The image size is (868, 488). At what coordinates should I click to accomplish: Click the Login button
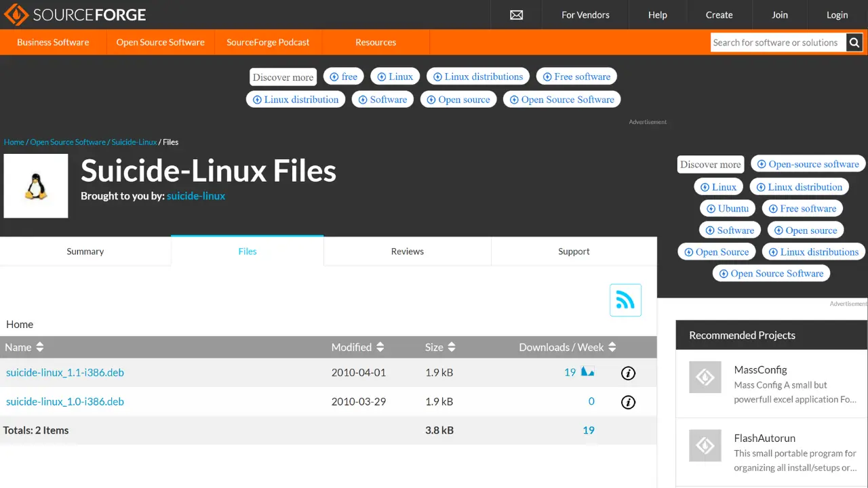(x=837, y=15)
